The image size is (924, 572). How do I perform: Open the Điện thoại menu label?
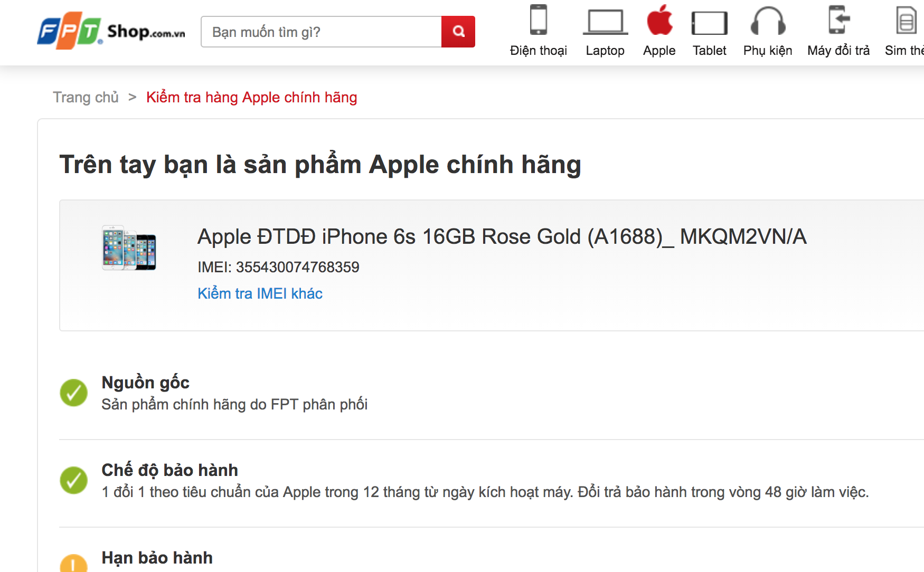point(539,51)
